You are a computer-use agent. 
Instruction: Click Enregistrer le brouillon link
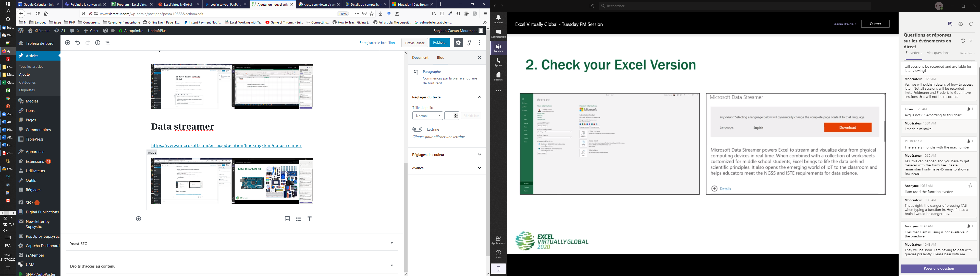tap(377, 43)
